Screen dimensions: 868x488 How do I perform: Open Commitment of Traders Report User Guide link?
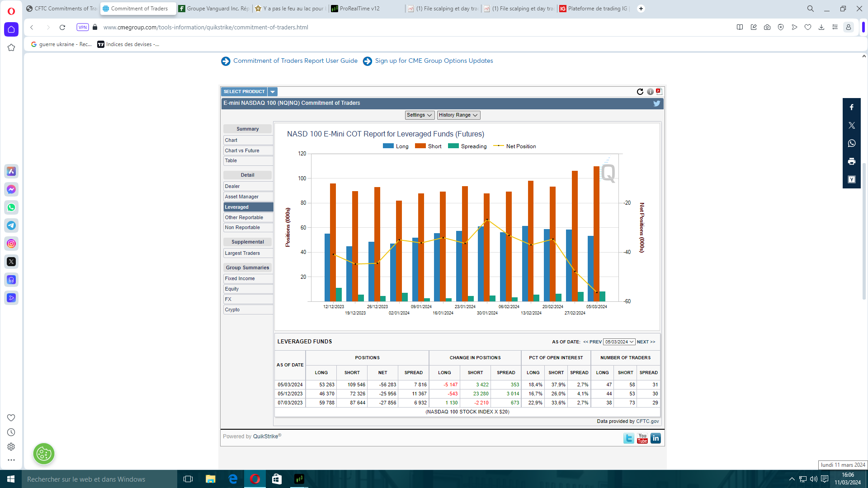[295, 61]
